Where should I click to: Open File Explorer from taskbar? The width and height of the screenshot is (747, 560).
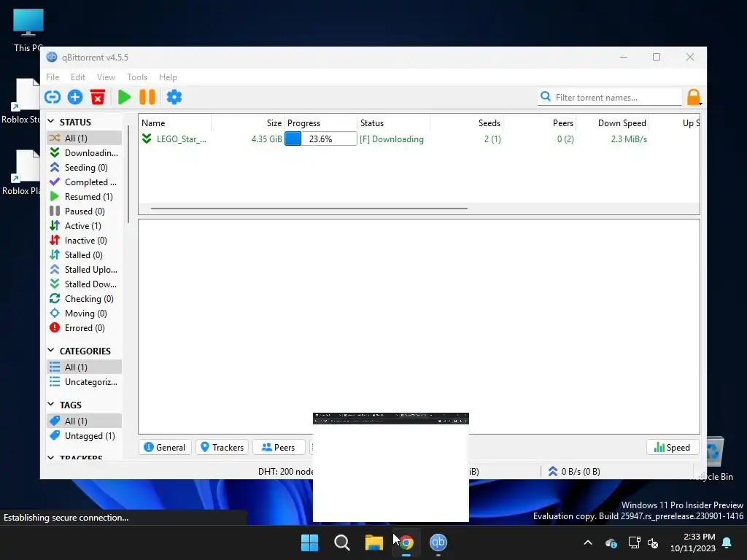(x=374, y=542)
